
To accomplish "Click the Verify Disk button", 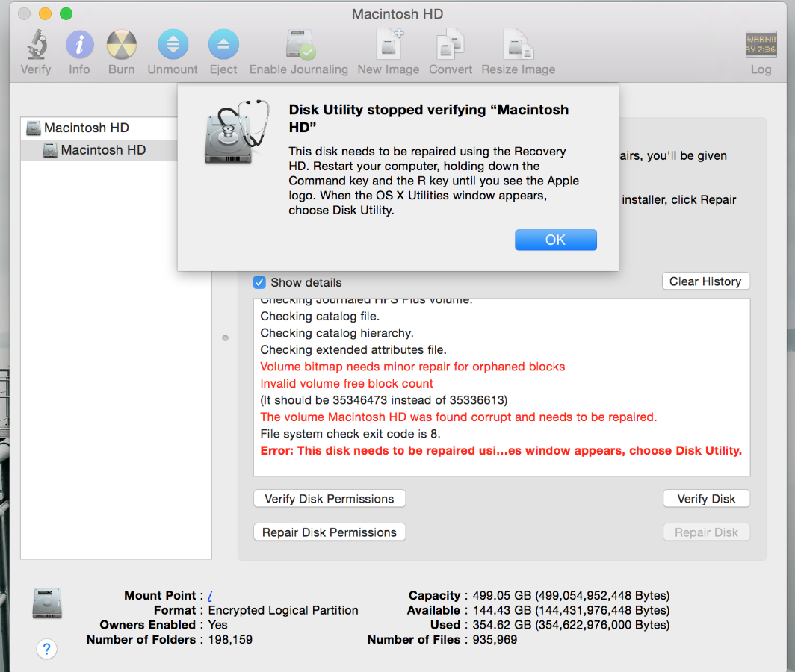I will (x=706, y=499).
